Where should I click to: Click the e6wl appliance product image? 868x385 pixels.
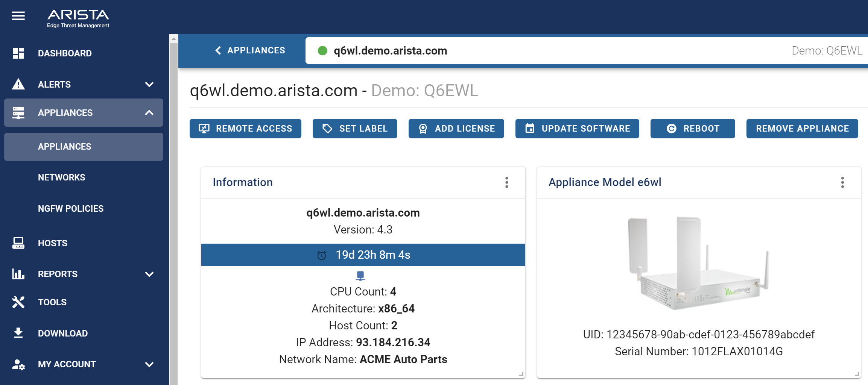click(699, 263)
